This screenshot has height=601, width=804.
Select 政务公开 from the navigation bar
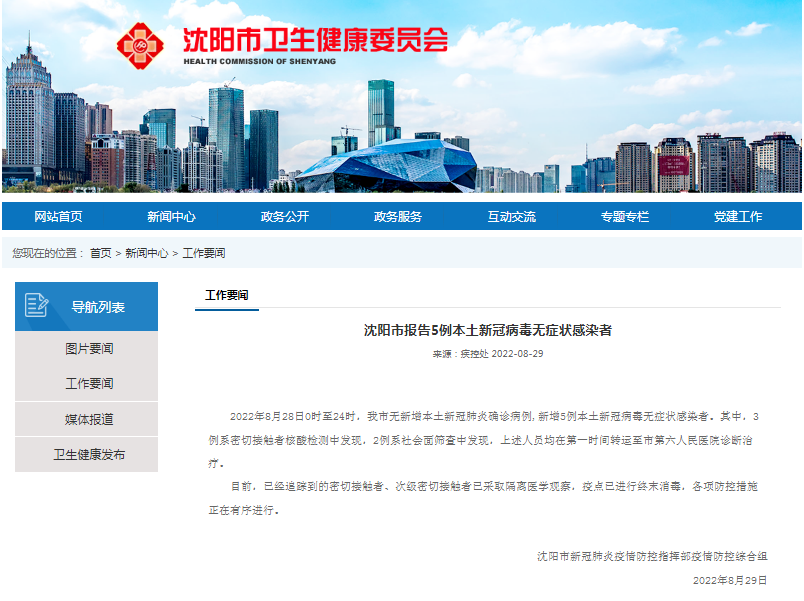pos(285,216)
